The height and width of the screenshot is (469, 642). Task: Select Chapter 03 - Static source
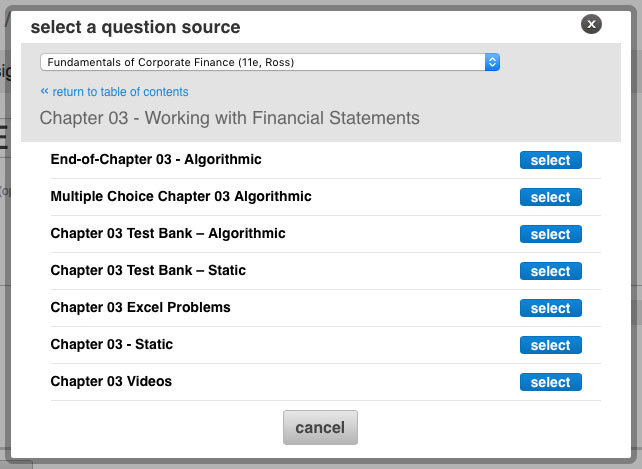coord(551,345)
